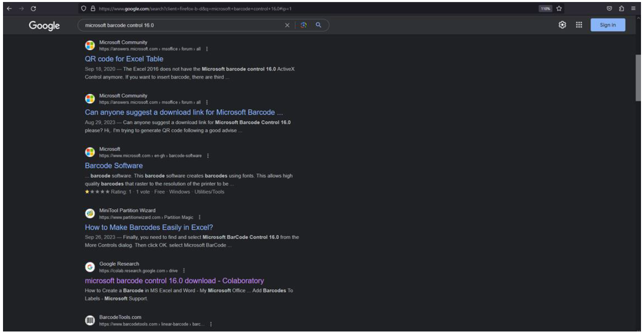
Task: Click the 110% zoom level indicator
Action: click(x=545, y=9)
